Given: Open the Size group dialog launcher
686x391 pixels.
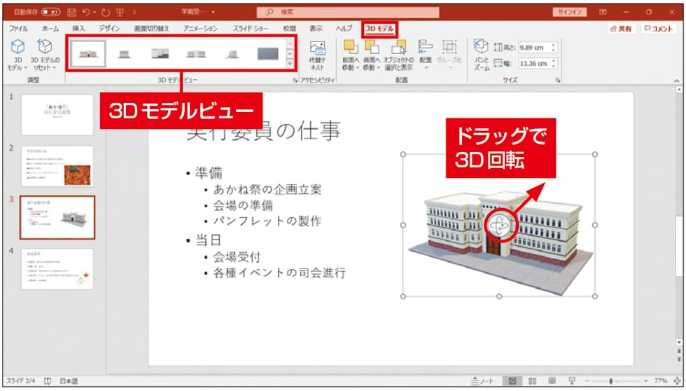Looking at the screenshot, I should tap(558, 80).
